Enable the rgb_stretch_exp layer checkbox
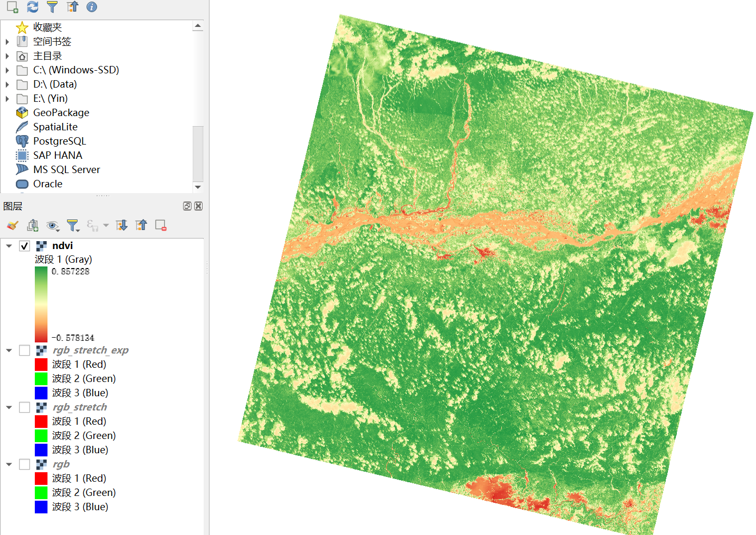 pos(25,350)
